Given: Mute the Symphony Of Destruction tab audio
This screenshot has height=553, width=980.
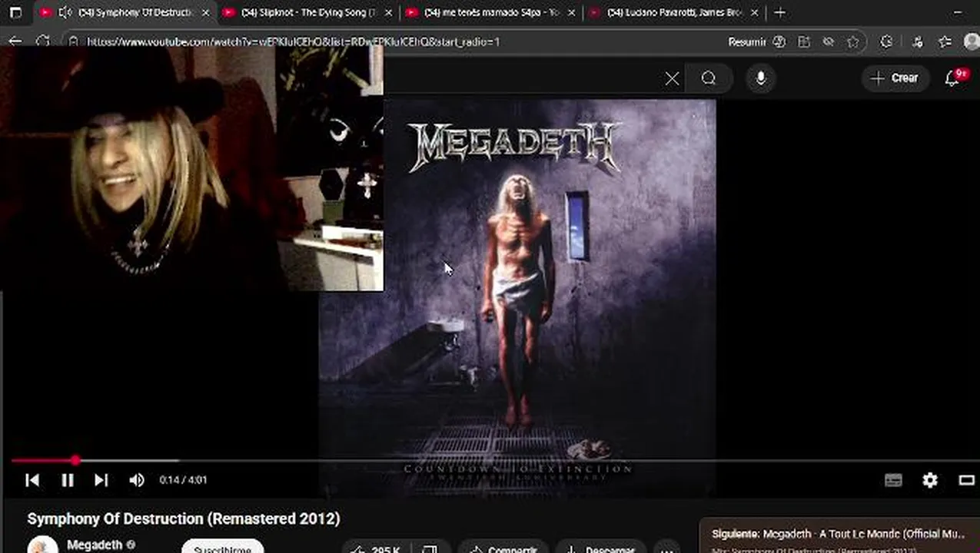Looking at the screenshot, I should (65, 12).
